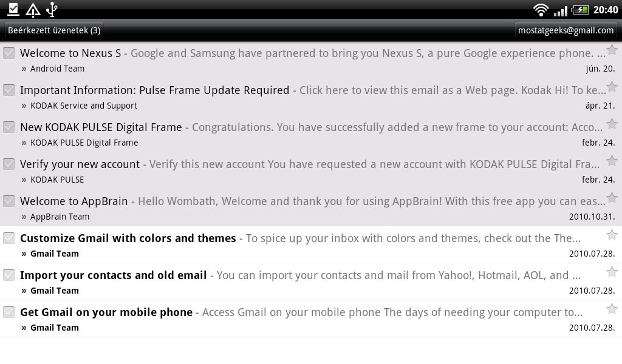Tap the battery charging indicator
This screenshot has height=364, width=622.
(x=580, y=10)
